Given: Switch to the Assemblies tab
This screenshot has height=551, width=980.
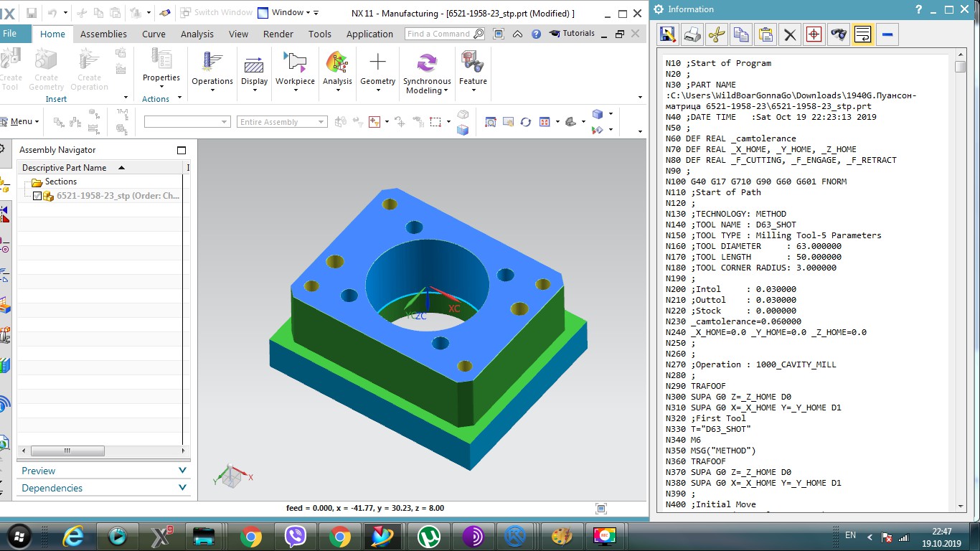Looking at the screenshot, I should tap(103, 34).
